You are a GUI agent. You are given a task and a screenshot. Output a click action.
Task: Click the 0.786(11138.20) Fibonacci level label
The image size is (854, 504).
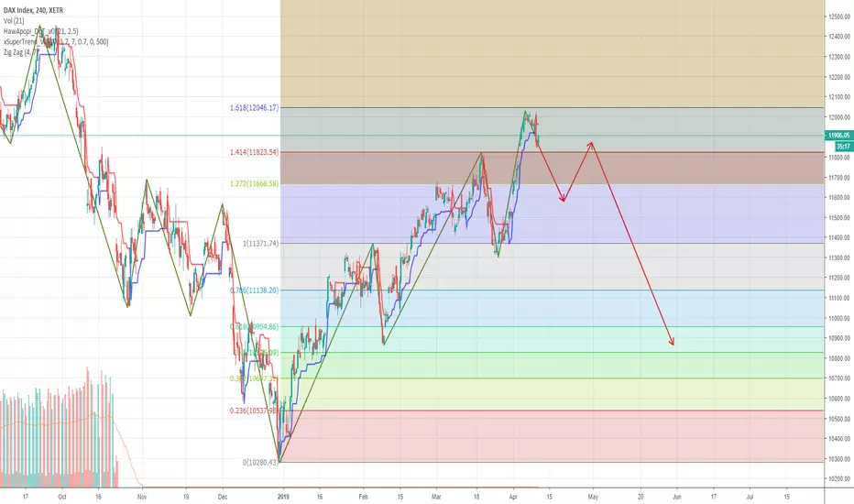pyautogui.click(x=254, y=290)
